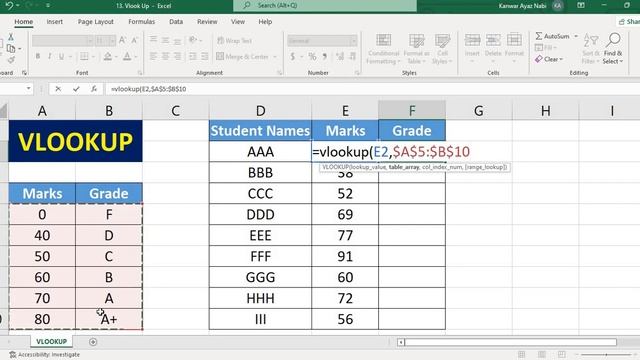640x360 pixels.
Task: Click the Increase Font Size icon
Action: (122, 40)
